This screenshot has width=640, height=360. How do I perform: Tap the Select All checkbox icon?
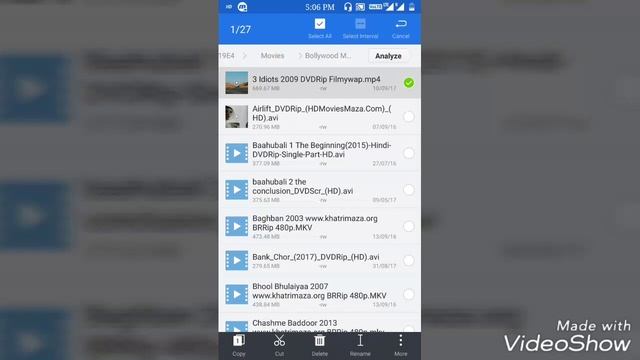click(320, 24)
